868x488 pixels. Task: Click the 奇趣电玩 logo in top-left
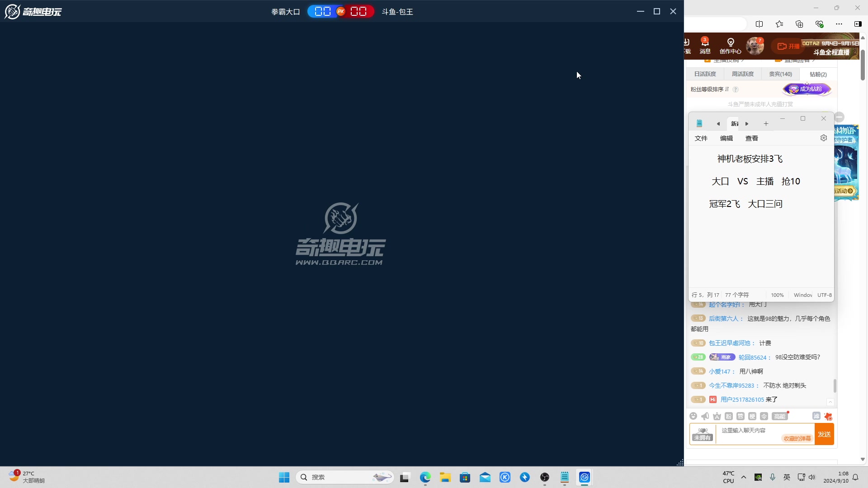pyautogui.click(x=33, y=11)
